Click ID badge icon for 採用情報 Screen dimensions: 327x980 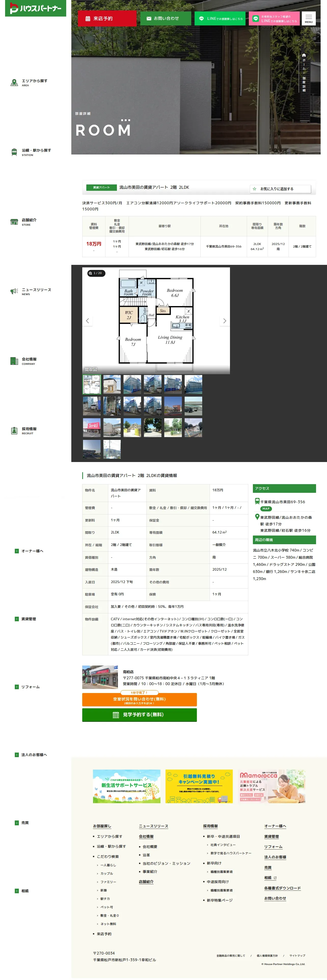pyautogui.click(x=14, y=431)
